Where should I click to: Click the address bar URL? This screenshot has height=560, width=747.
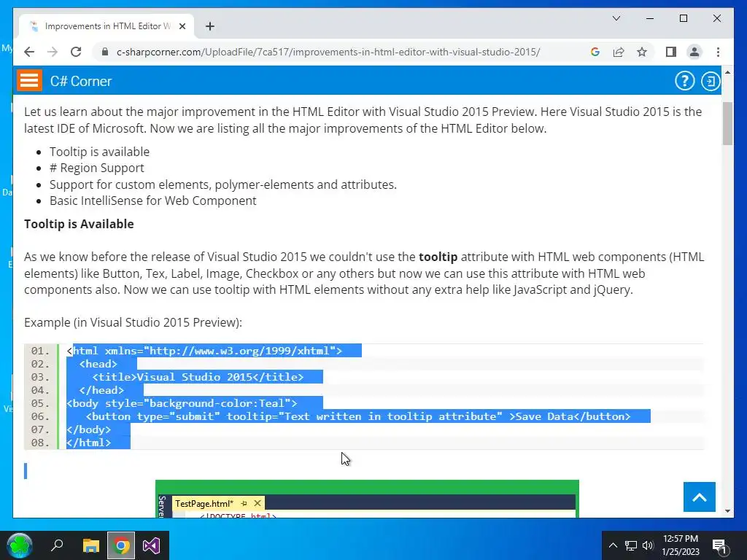(328, 52)
